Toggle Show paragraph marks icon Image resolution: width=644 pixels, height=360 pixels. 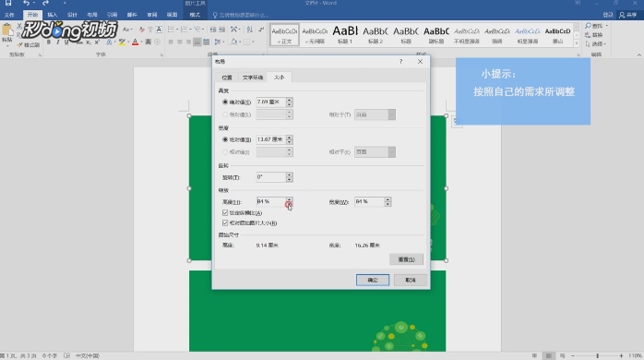pos(261,30)
